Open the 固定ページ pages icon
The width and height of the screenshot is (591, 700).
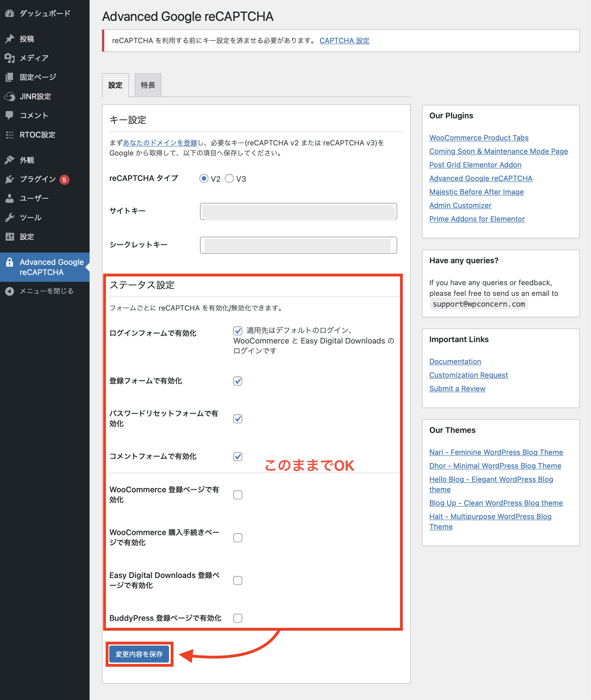point(10,77)
